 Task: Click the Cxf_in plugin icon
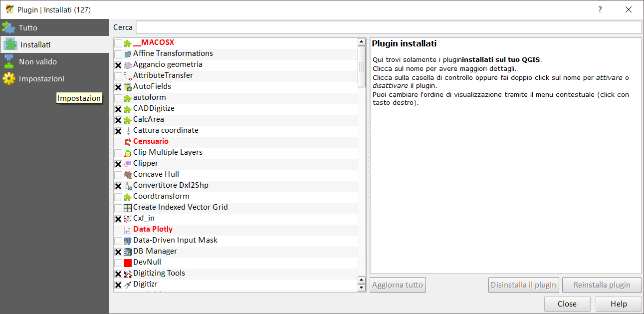[128, 219]
